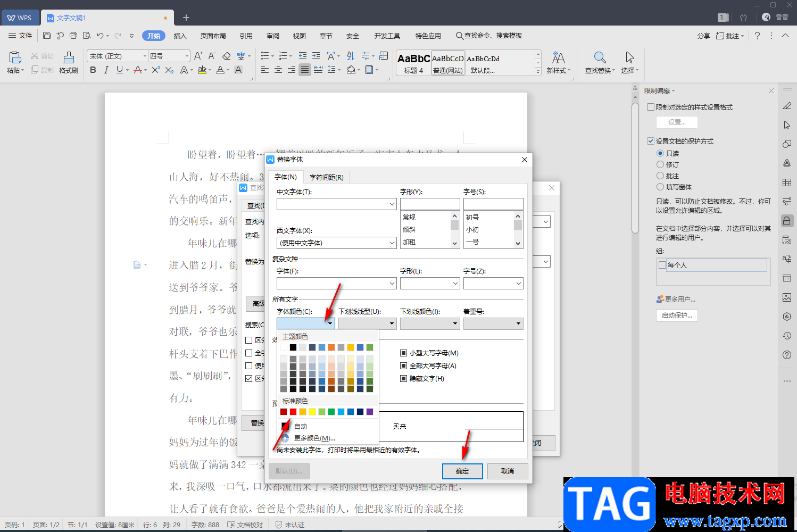Select the 修订 radio option
The height and width of the screenshot is (532, 797).
click(x=660, y=164)
